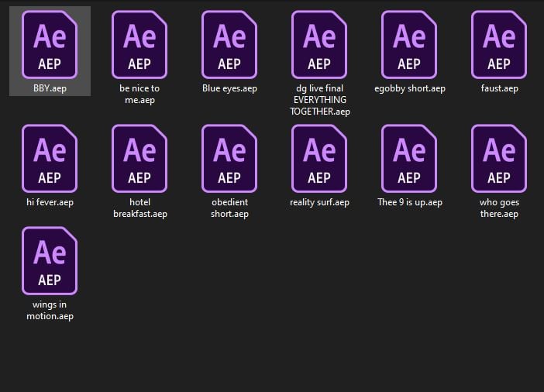This screenshot has width=544, height=392.
Task: Pick the obedient short.aep file icon
Action: tap(229, 159)
